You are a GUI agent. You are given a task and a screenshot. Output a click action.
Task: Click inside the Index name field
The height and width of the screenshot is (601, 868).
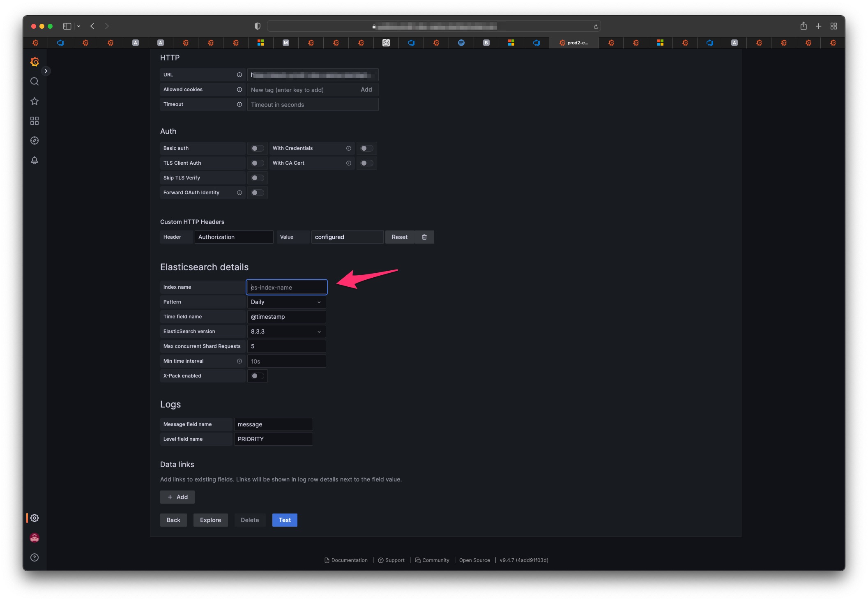pos(286,287)
